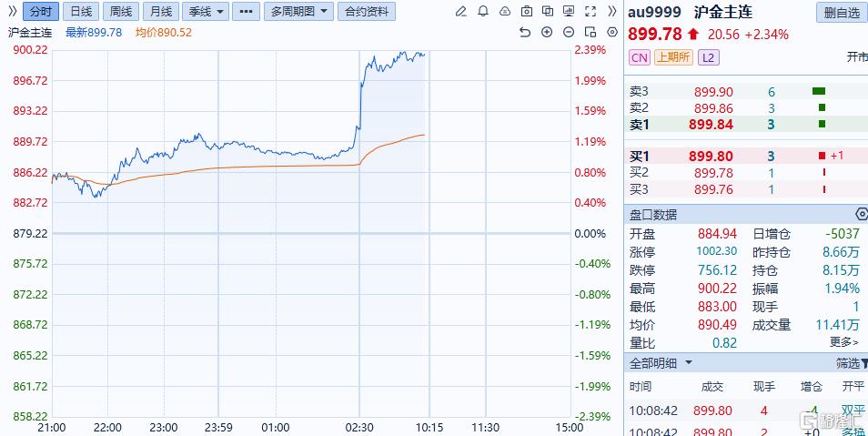Select the pencil drawing tool icon

pyautogui.click(x=460, y=12)
